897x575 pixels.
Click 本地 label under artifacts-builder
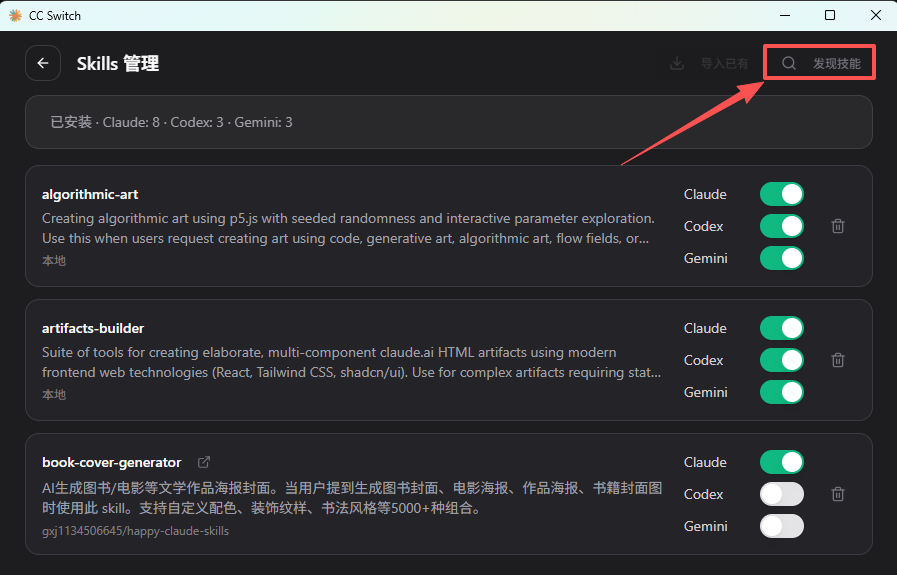[54, 394]
